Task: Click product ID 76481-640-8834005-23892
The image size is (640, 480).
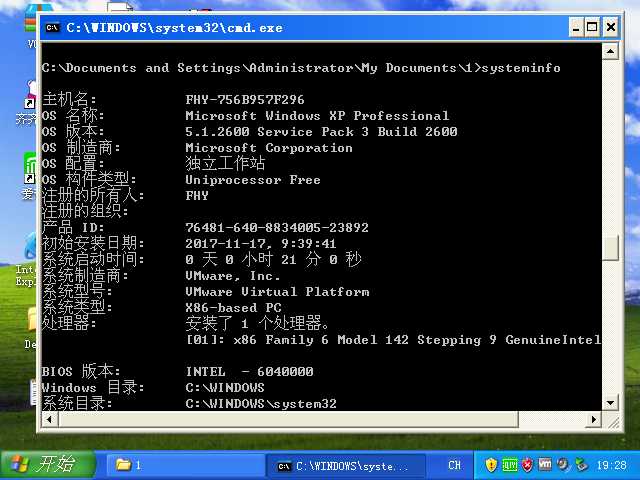Action: click(277, 227)
